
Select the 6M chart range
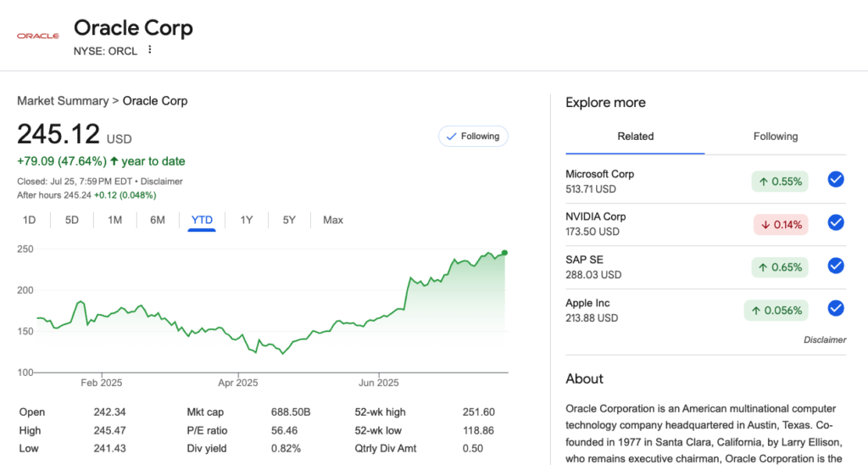click(x=158, y=220)
